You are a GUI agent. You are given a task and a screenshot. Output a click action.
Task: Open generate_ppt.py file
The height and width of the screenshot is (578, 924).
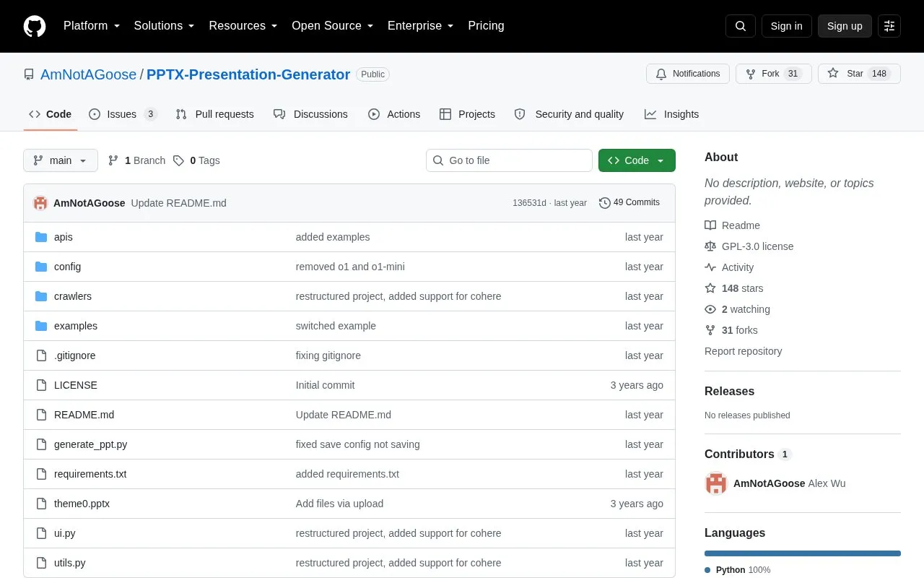(x=90, y=444)
